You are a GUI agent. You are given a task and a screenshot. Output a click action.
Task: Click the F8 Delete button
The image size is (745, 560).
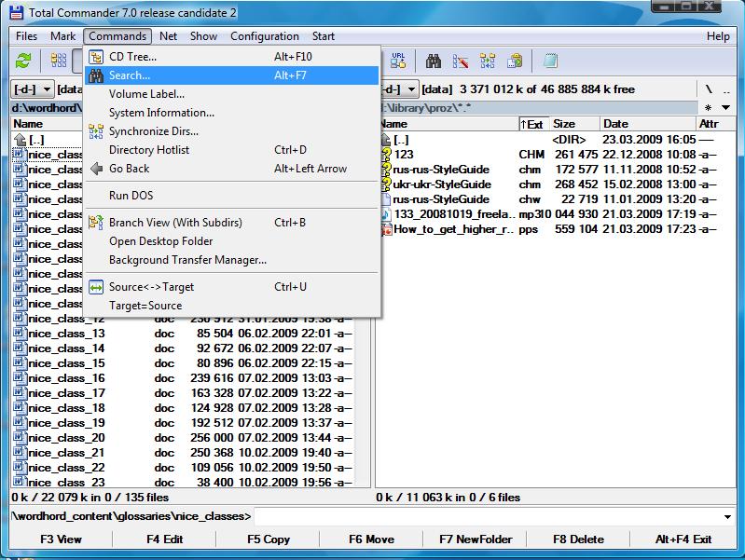(x=579, y=540)
